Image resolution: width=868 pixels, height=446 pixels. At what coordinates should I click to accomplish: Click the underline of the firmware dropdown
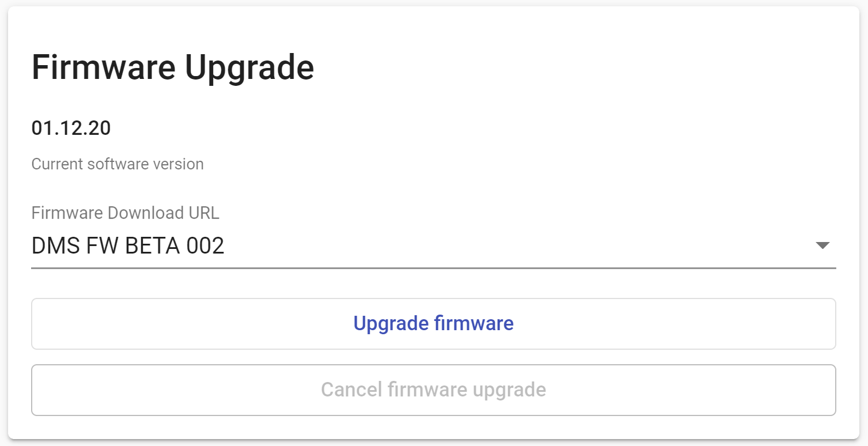433,268
